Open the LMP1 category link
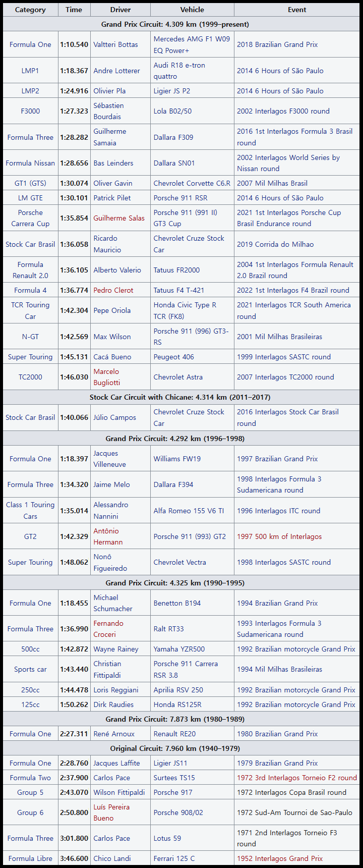The height and width of the screenshot is (868, 363). (x=30, y=71)
